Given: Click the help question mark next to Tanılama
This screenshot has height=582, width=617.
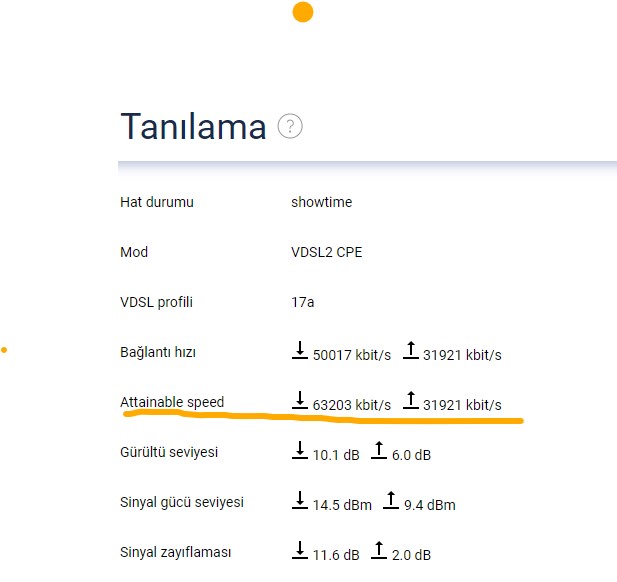Looking at the screenshot, I should click(x=290, y=126).
